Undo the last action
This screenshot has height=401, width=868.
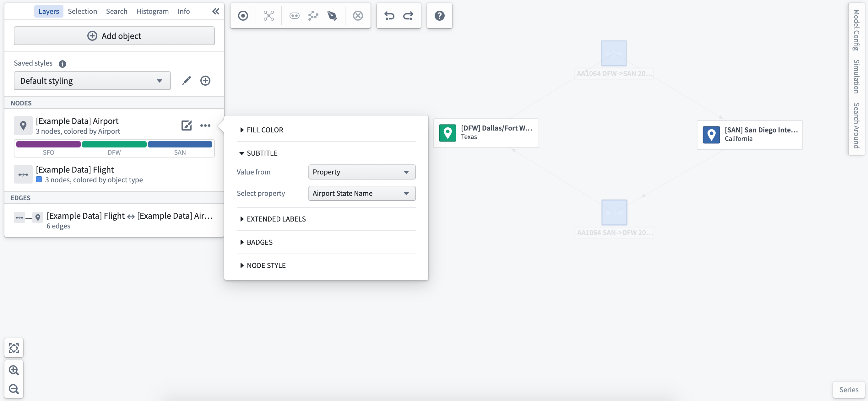click(x=389, y=15)
